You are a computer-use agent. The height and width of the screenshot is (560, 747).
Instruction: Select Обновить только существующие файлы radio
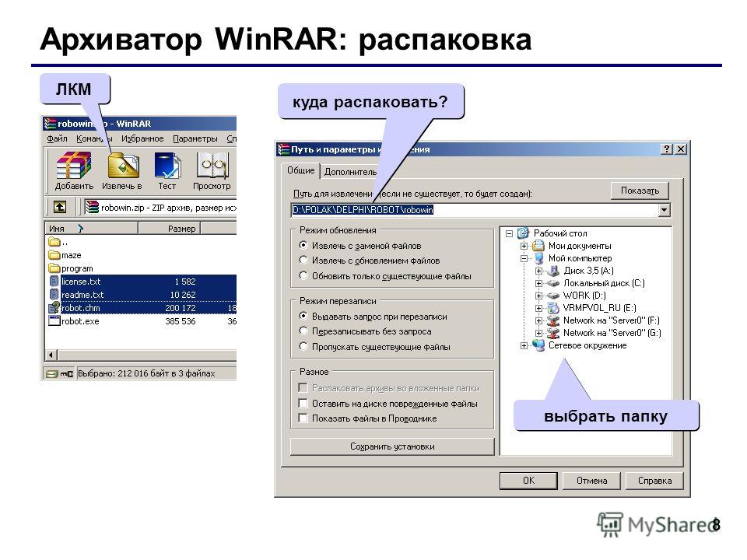coord(303,275)
